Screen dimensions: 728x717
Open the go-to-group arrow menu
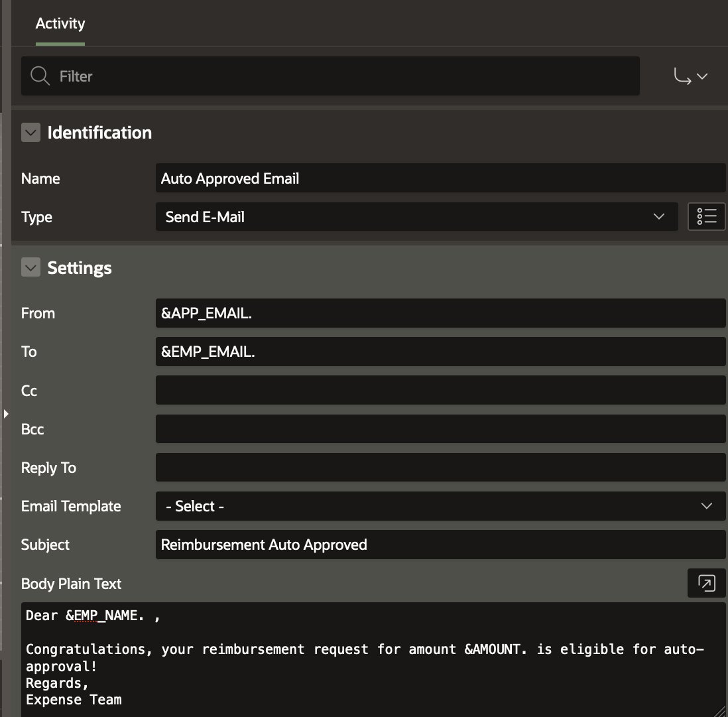tap(690, 77)
